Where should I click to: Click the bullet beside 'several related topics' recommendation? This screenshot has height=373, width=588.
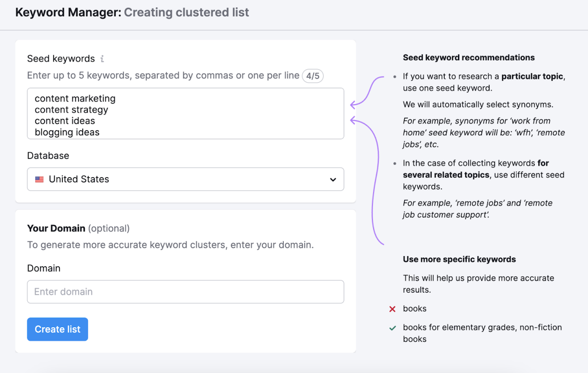[x=395, y=163]
